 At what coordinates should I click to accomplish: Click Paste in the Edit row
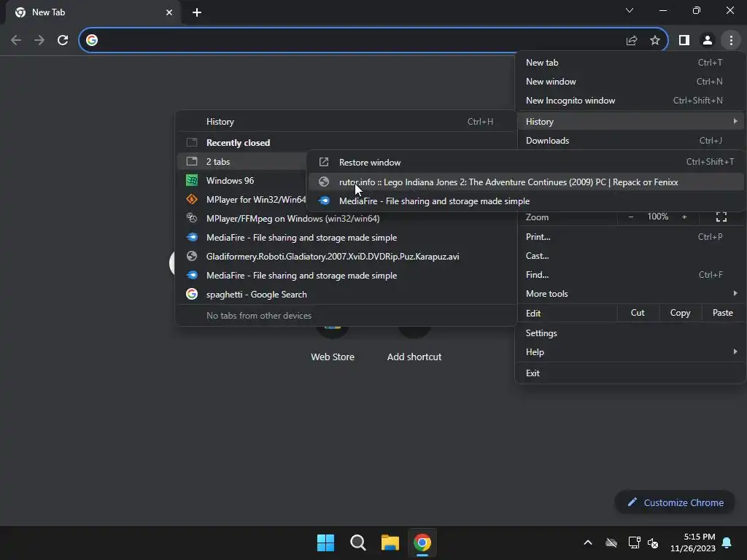[x=722, y=313]
